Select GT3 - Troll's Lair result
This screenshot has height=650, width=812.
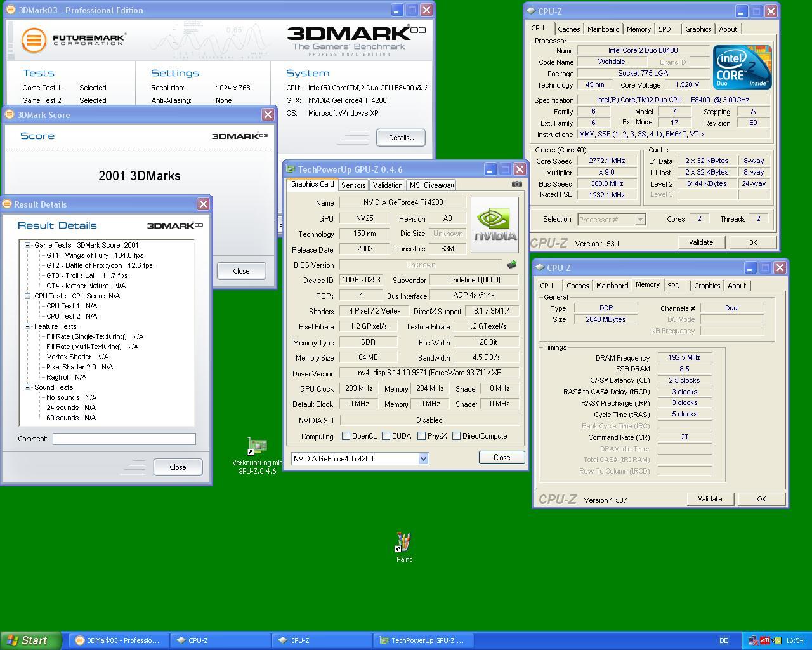[87, 275]
